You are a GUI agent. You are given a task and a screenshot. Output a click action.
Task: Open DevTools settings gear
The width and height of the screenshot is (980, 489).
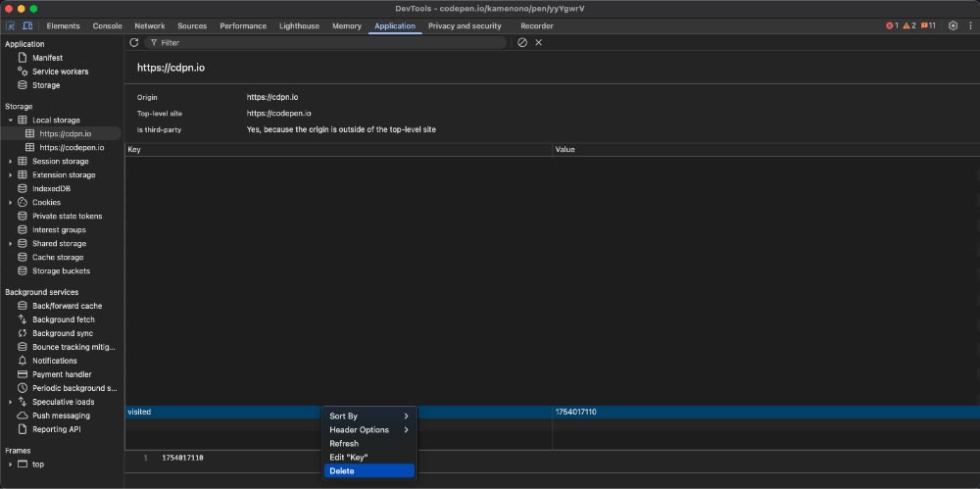[x=953, y=25]
